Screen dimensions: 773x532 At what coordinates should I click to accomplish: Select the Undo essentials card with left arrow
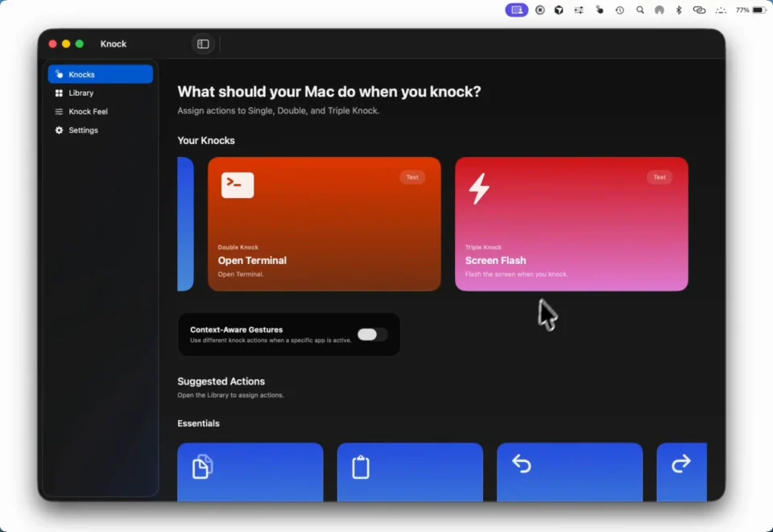pos(569,472)
